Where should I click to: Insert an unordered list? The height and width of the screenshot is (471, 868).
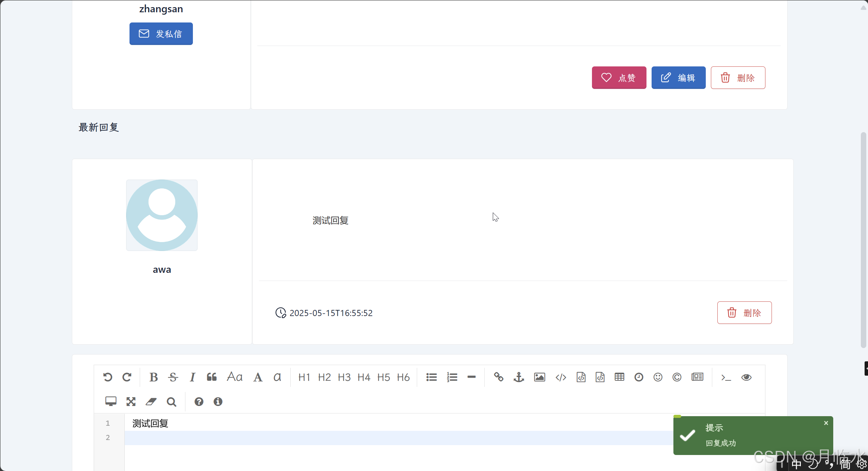pyautogui.click(x=431, y=377)
